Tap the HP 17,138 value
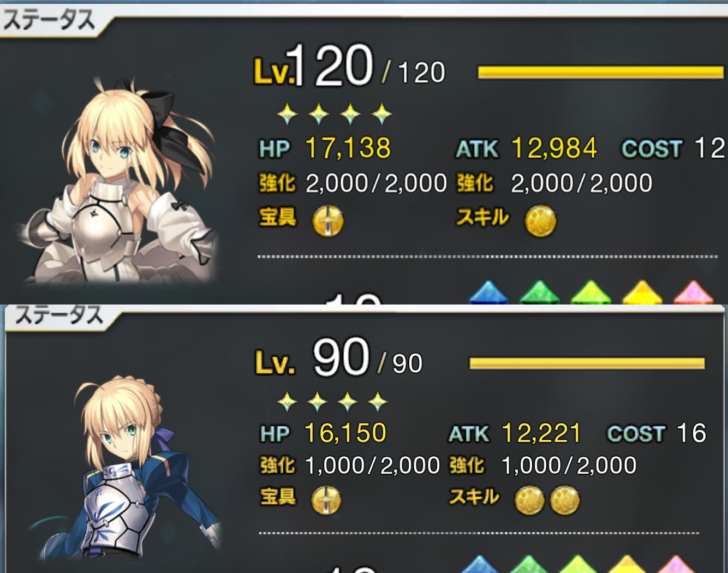This screenshot has width=728, height=573. point(348,148)
